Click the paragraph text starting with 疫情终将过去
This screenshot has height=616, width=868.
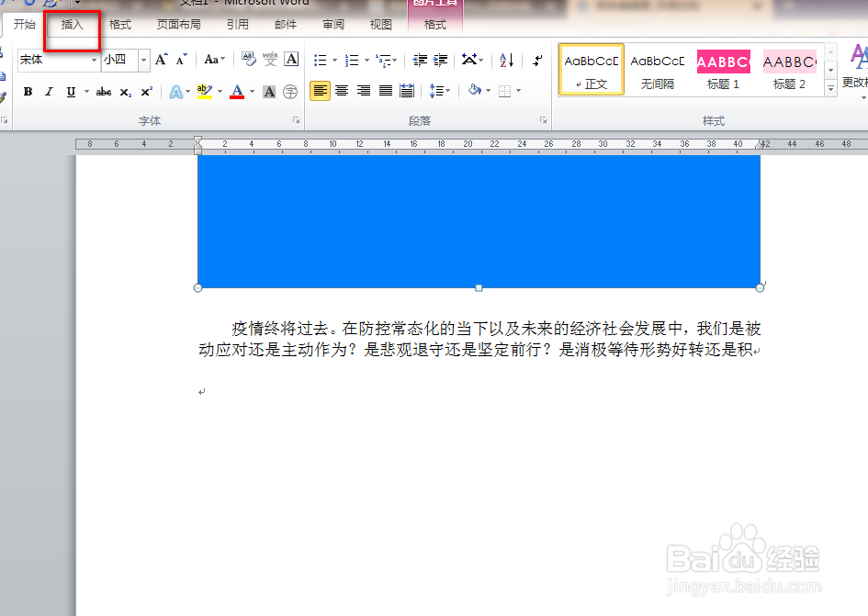tap(479, 339)
